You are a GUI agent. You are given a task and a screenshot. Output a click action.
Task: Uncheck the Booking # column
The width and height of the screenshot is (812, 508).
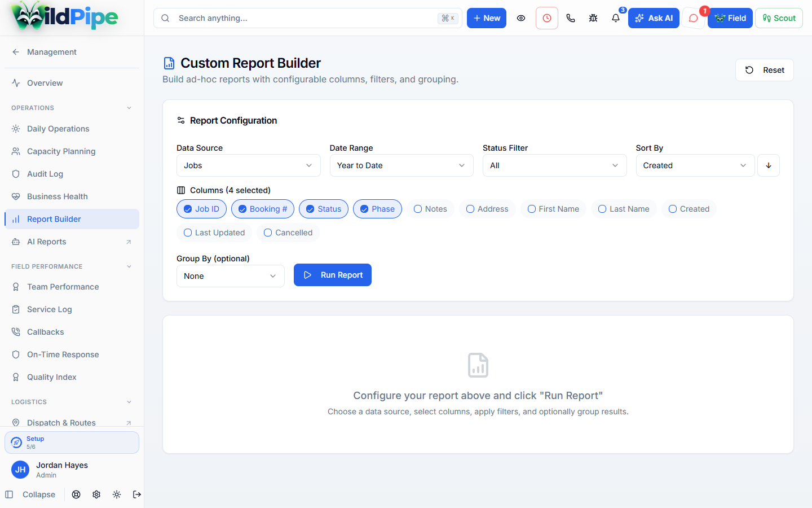263,209
